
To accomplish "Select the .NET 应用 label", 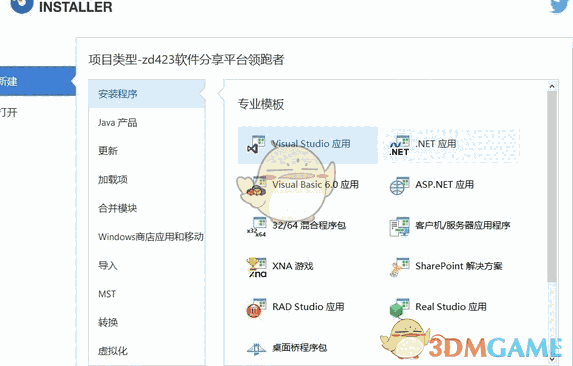I will click(436, 144).
